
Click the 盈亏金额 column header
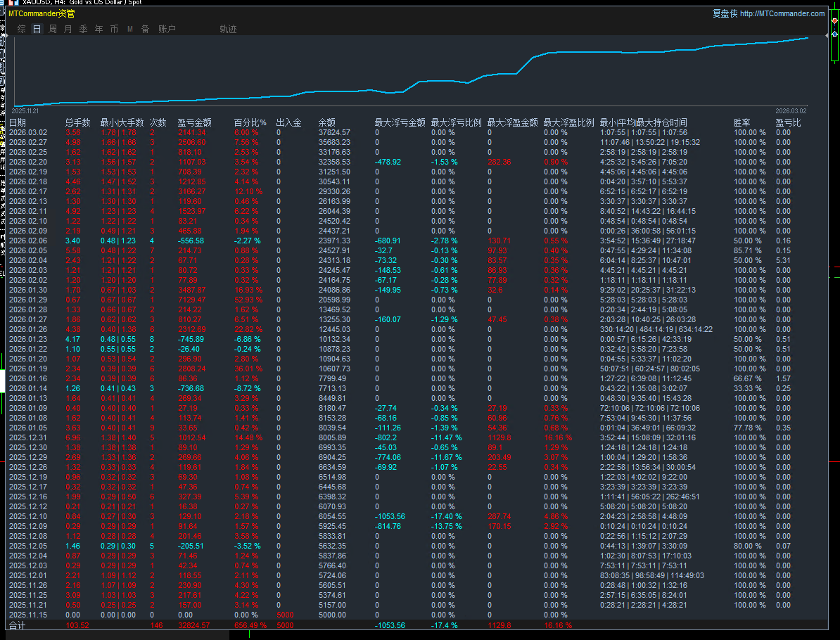pyautogui.click(x=195, y=122)
